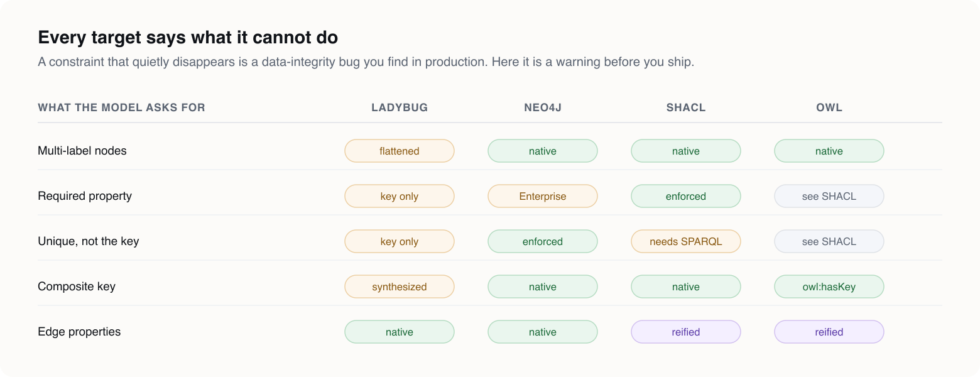Click the SHACL column header
This screenshot has width=980, height=377.
pos(686,107)
